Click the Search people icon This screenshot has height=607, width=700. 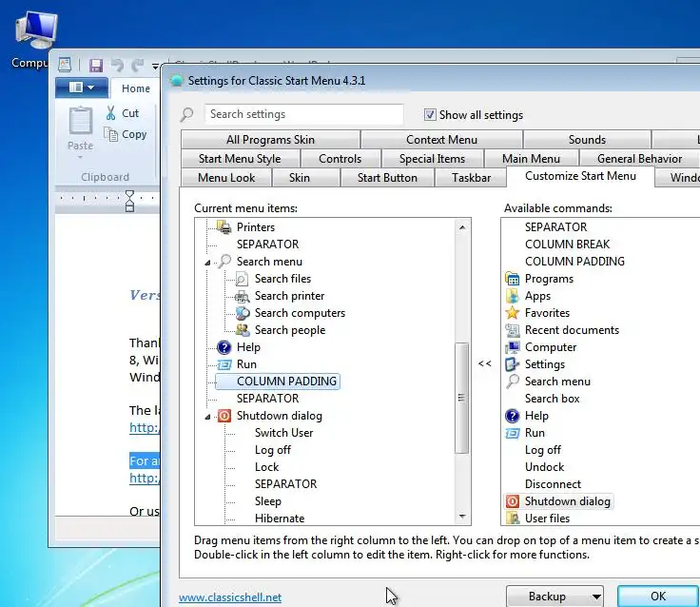243,330
